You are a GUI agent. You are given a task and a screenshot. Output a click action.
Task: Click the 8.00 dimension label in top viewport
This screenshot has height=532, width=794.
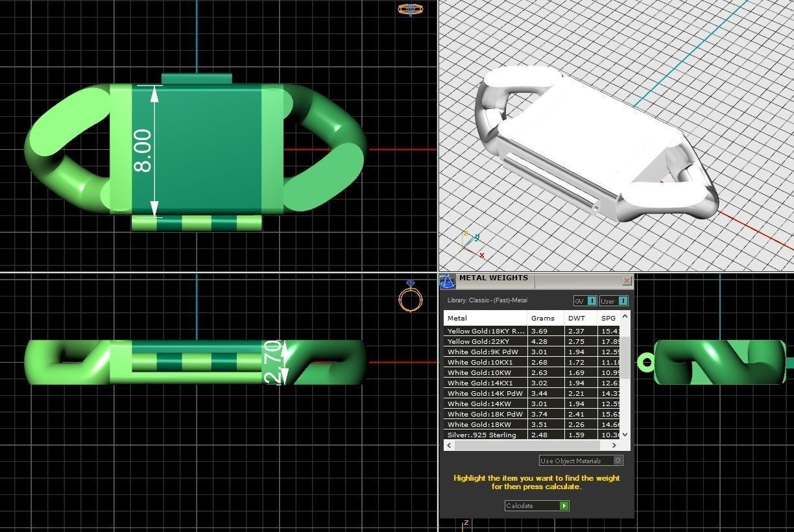[x=143, y=151]
